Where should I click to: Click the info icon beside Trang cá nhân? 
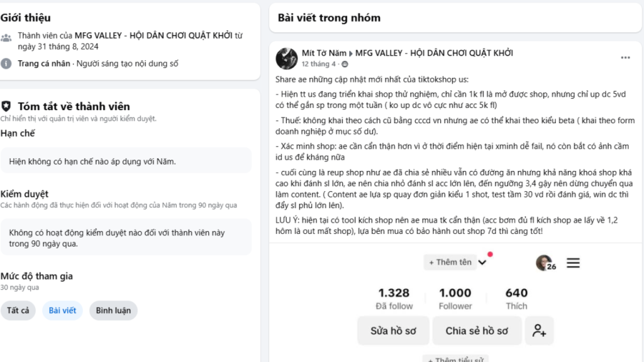6,63
